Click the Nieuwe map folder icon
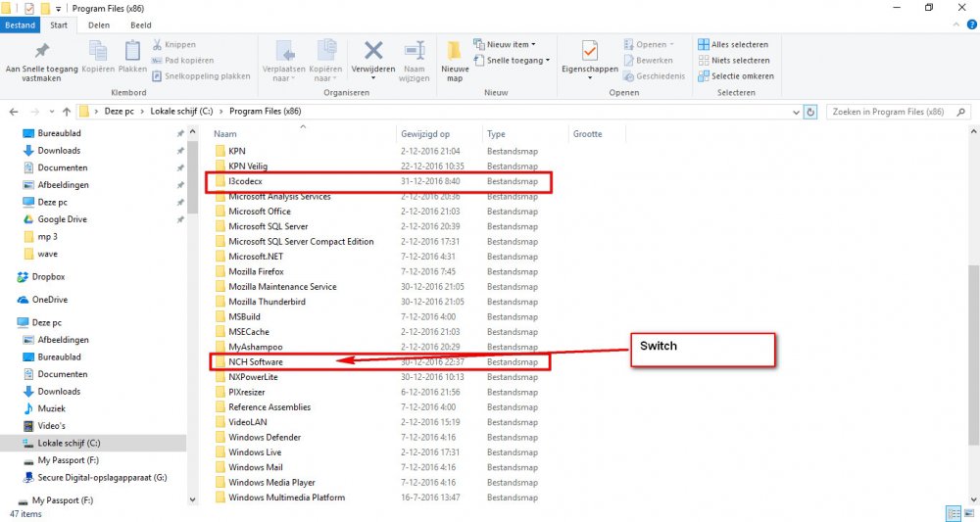This screenshot has width=980, height=522. [x=454, y=53]
